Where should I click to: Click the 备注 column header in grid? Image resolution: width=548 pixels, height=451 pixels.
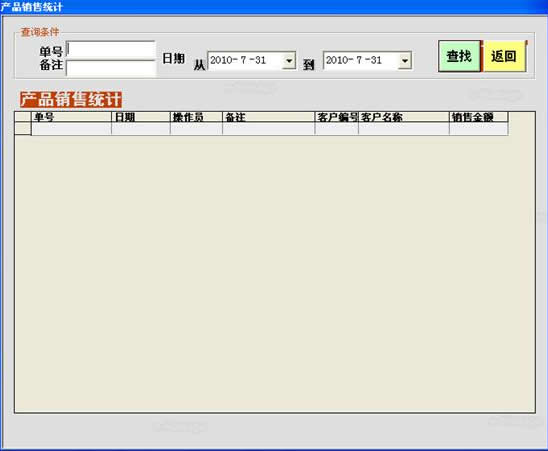[x=269, y=117]
